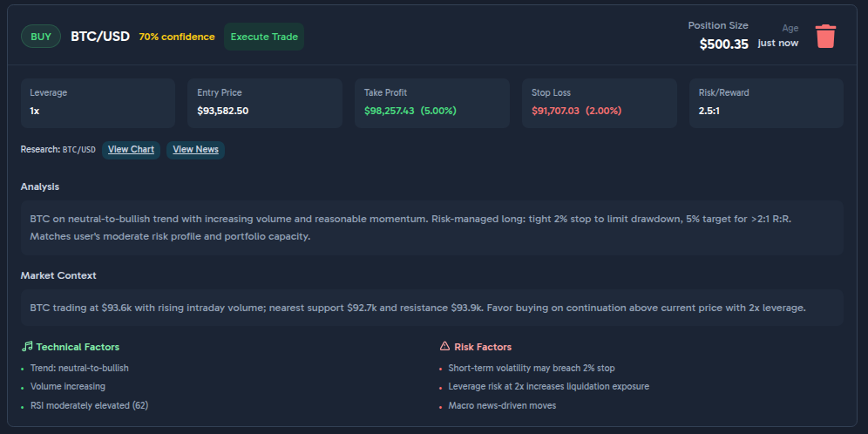Click the Entry Price $93,582.50 card
This screenshot has width=868, height=434.
tap(265, 103)
